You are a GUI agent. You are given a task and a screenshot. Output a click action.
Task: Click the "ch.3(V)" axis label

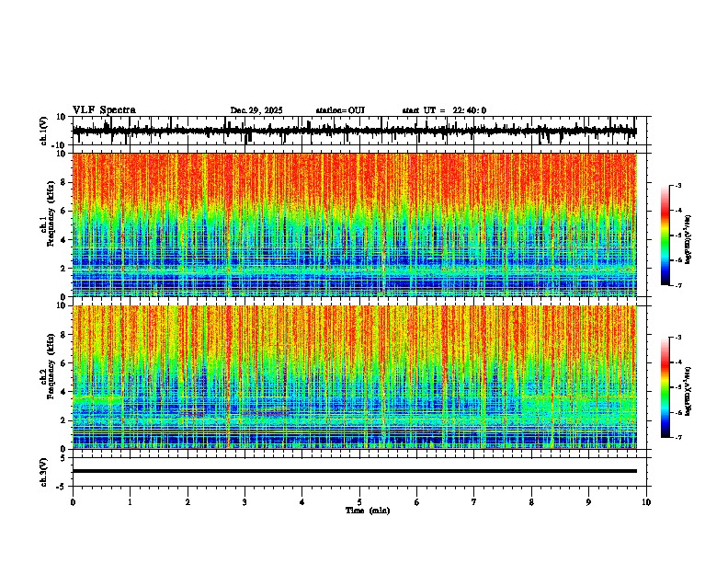pyautogui.click(x=44, y=473)
